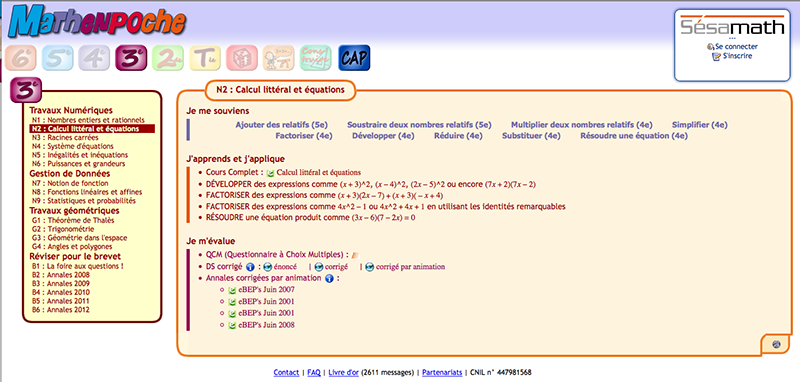Click the icon before énoncé
Image resolution: width=800 pixels, height=382 pixels.
point(267,267)
